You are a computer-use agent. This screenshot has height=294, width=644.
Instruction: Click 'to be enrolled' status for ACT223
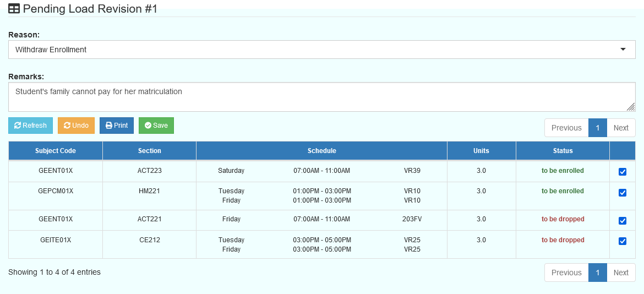pyautogui.click(x=563, y=171)
